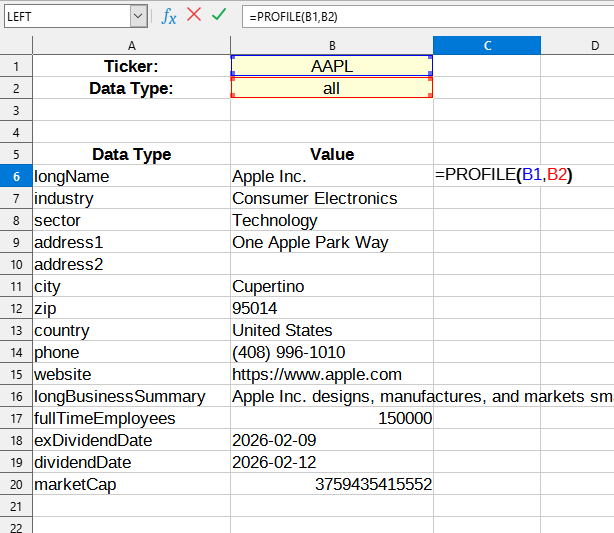Cancel formula with red X icon
This screenshot has width=614, height=533.
[x=194, y=16]
